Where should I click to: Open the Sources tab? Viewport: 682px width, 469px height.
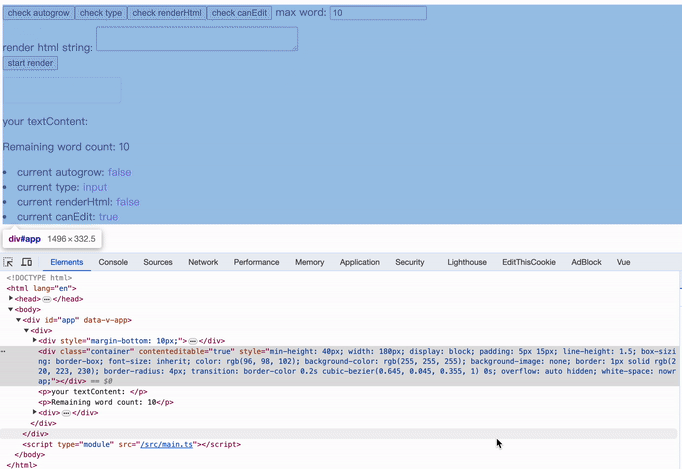[x=158, y=262]
